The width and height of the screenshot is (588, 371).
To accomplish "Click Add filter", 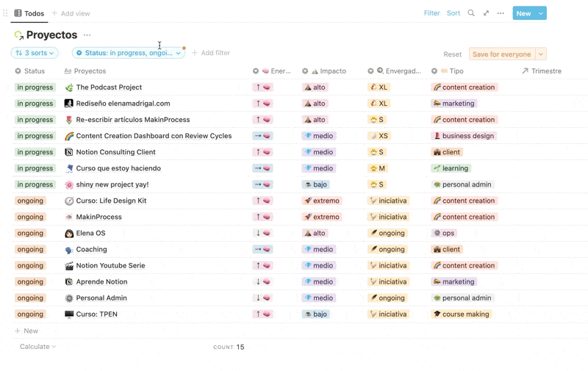I will click(211, 53).
